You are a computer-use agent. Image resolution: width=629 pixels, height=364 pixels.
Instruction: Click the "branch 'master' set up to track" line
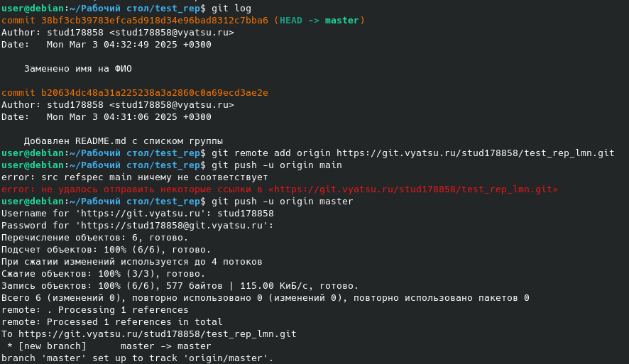pos(137,358)
